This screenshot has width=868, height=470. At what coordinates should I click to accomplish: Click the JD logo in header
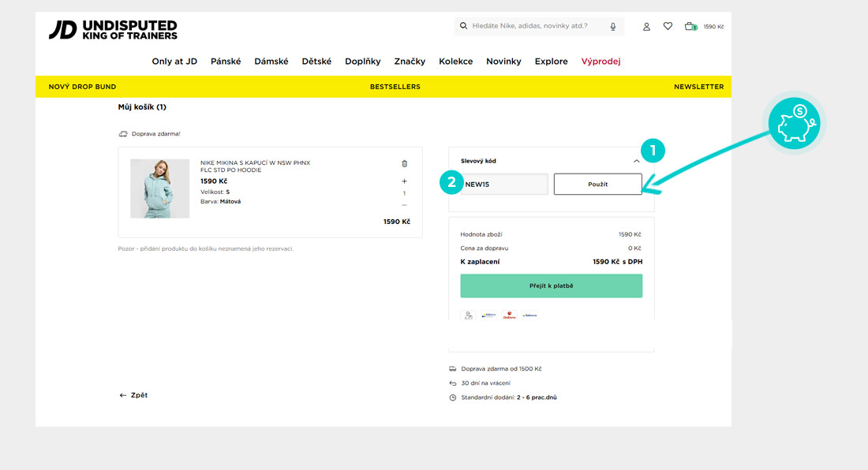click(x=113, y=30)
